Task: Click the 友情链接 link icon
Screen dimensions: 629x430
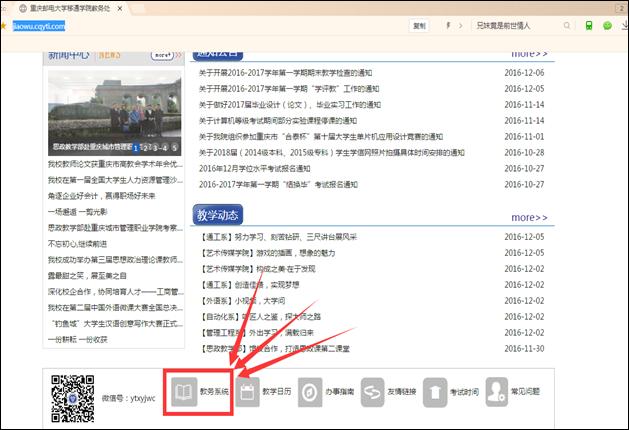Action: [372, 391]
